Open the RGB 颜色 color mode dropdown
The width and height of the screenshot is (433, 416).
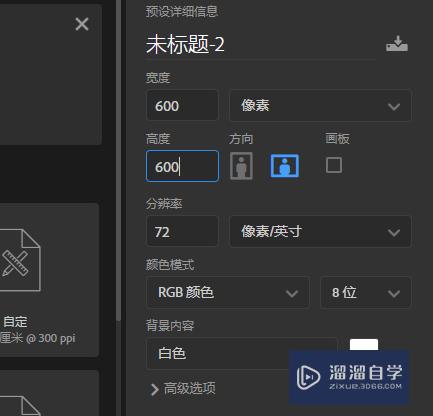point(228,292)
